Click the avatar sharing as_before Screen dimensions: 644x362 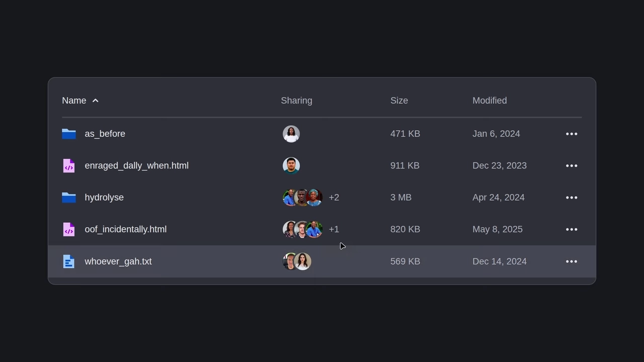(291, 134)
